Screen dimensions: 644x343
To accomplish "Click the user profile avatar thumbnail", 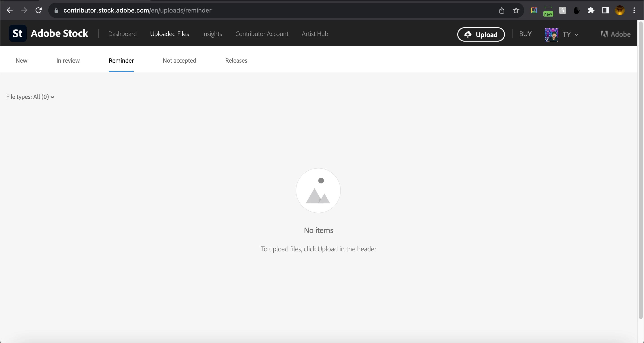I will (x=551, y=34).
